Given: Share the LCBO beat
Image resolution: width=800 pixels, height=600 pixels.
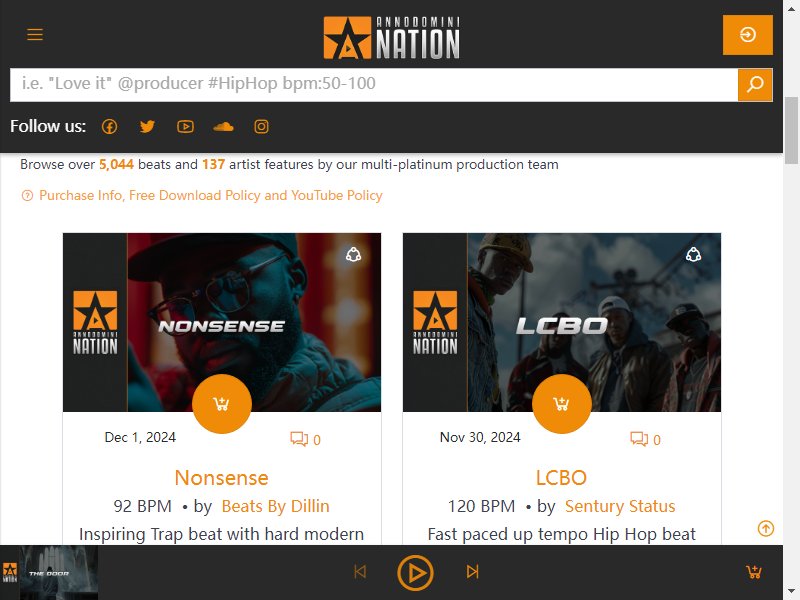Looking at the screenshot, I should click(693, 254).
